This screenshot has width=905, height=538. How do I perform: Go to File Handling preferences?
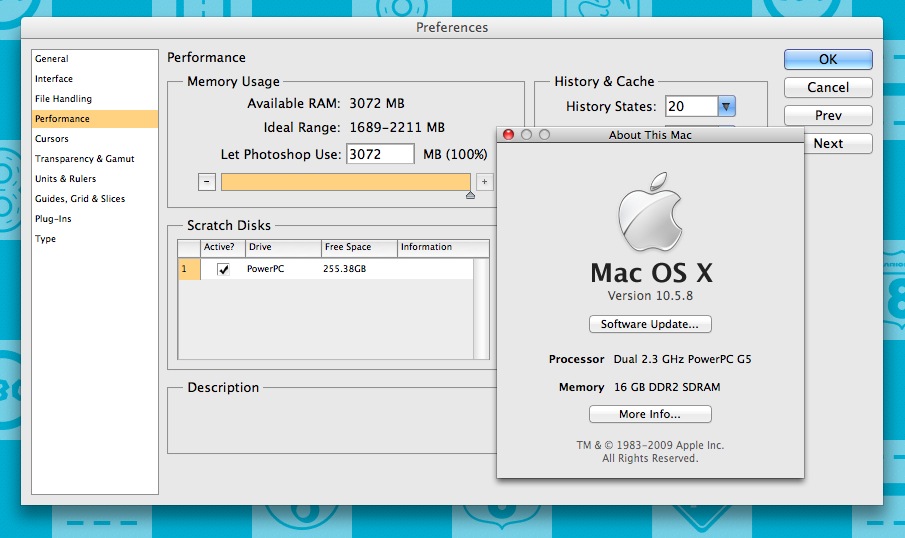[x=95, y=99]
